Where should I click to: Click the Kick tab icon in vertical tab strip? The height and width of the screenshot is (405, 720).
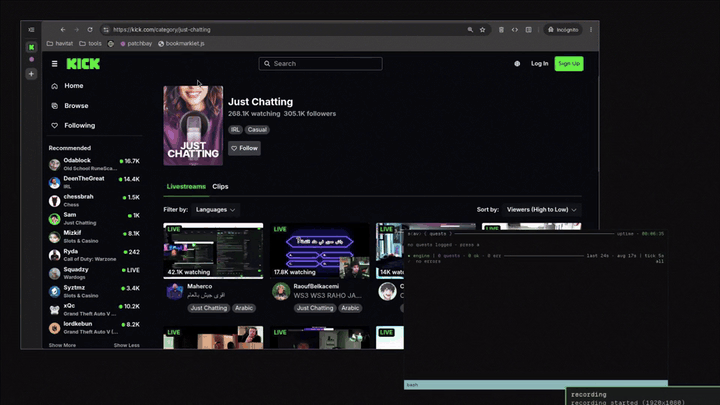pos(31,47)
